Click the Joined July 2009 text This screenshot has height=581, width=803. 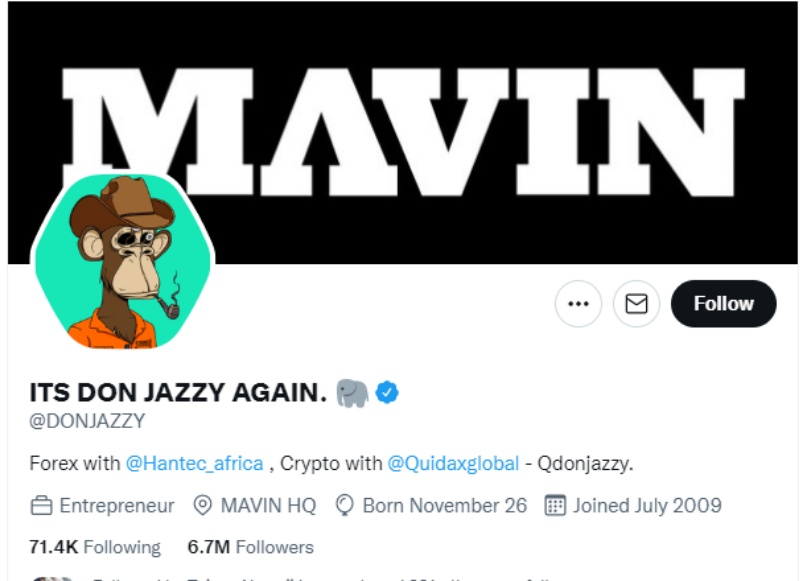tap(647, 505)
